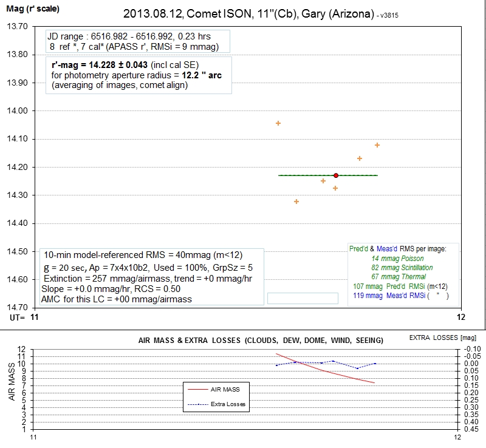Click the 'photometry aperture radius = 12.2' line

click(136, 75)
